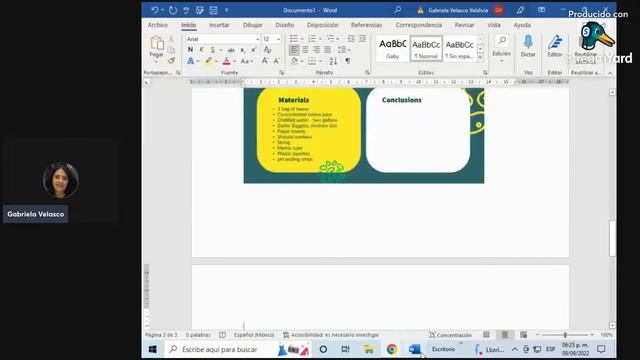
Task: Click the multilevel list icon
Action: tap(330, 39)
